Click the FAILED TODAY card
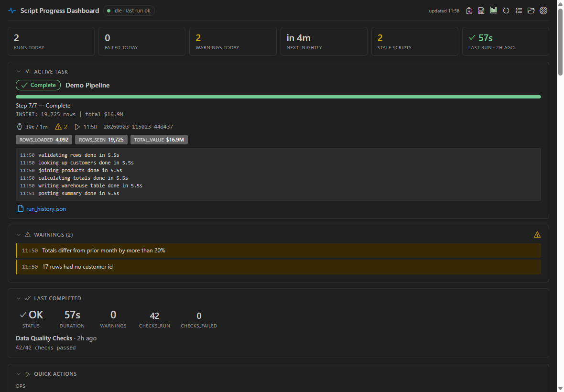This screenshot has height=392, width=564. pyautogui.click(x=142, y=42)
